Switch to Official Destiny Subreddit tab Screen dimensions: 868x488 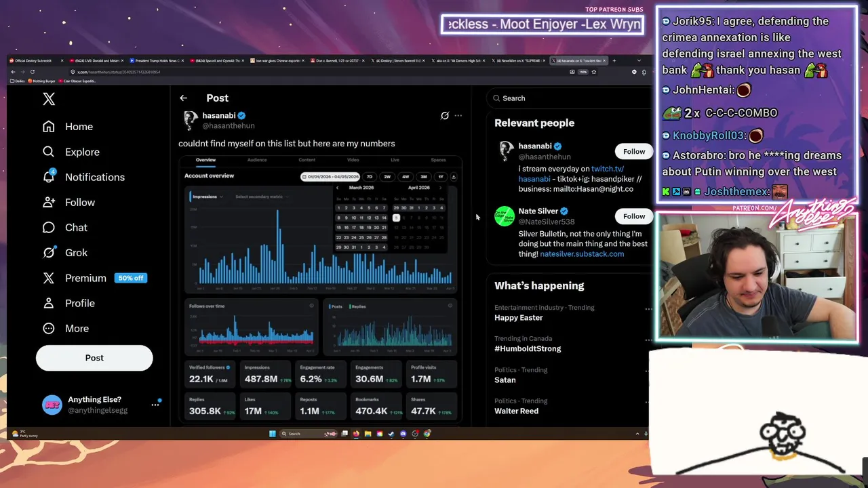[x=36, y=60]
